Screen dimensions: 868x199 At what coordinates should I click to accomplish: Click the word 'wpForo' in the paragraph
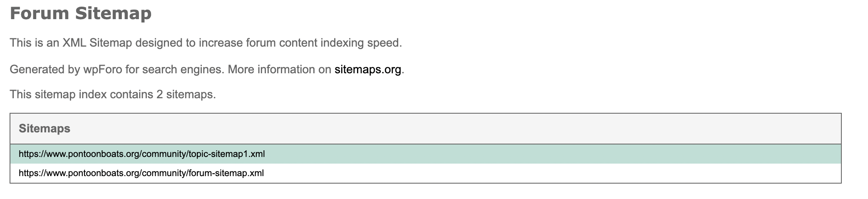click(x=103, y=69)
